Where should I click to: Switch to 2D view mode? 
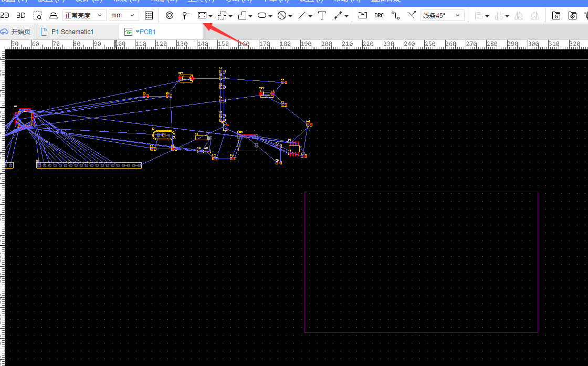coord(5,16)
